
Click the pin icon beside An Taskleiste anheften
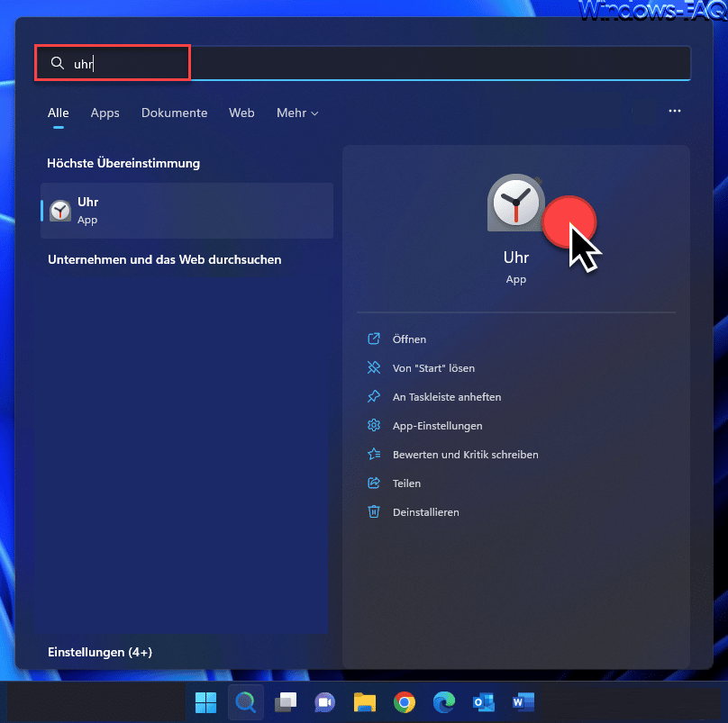(x=374, y=396)
